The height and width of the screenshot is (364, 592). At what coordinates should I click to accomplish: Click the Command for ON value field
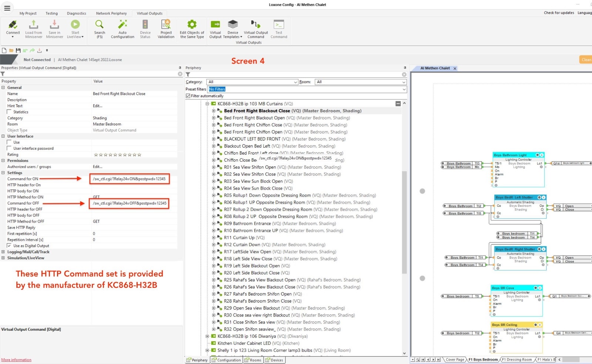[129, 179]
